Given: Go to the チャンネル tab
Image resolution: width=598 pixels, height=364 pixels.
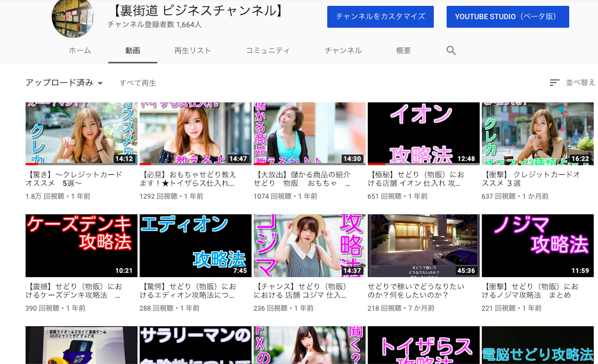Looking at the screenshot, I should coord(343,51).
